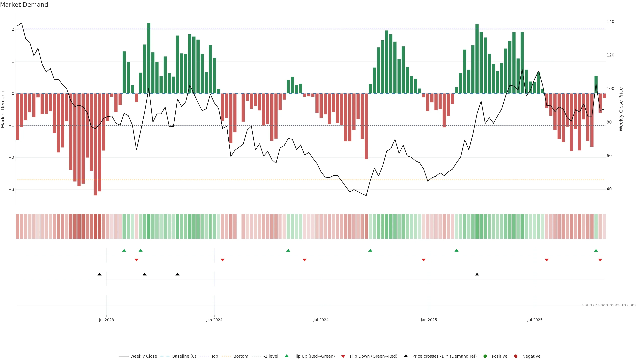Viewport: 644px width, 362px height.
Task: Click Flip Up green triangle legend icon
Action: [x=287, y=356]
